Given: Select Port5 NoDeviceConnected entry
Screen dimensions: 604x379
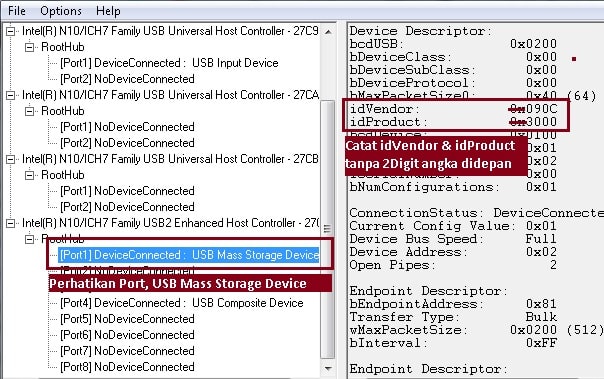Looking at the screenshot, I should click(127, 319).
